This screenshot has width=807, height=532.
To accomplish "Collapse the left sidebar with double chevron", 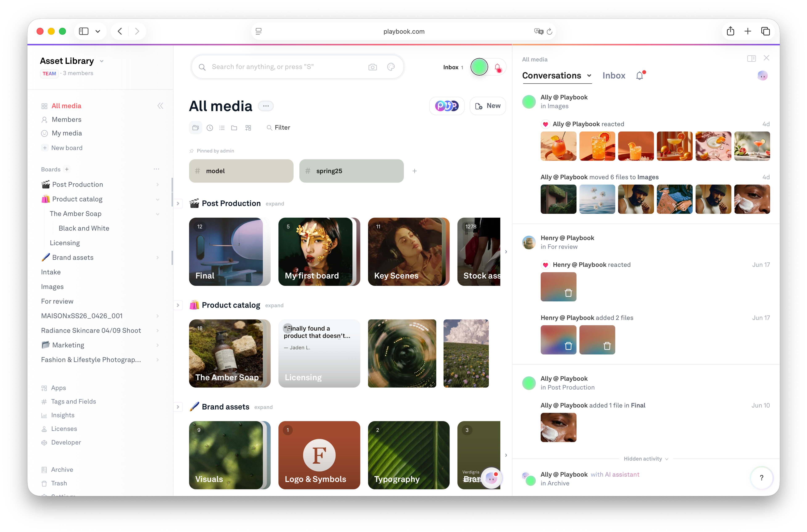I will 160,106.
